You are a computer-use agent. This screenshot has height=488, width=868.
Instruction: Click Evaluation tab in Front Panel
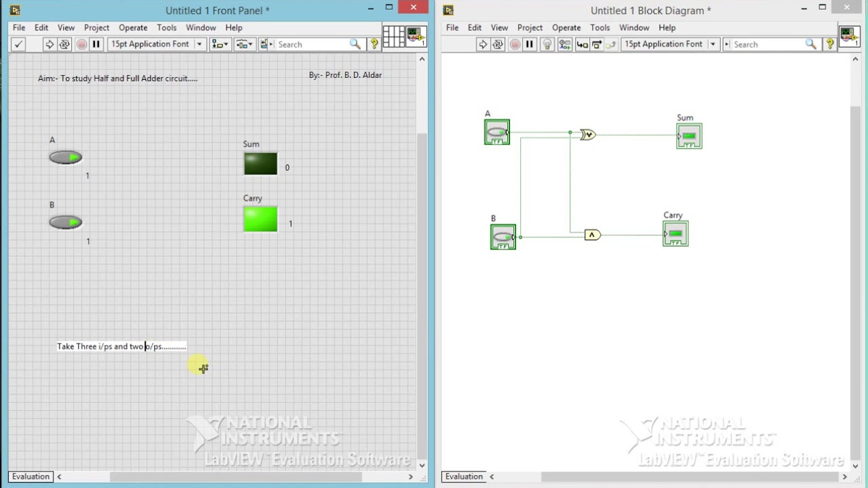click(x=31, y=476)
